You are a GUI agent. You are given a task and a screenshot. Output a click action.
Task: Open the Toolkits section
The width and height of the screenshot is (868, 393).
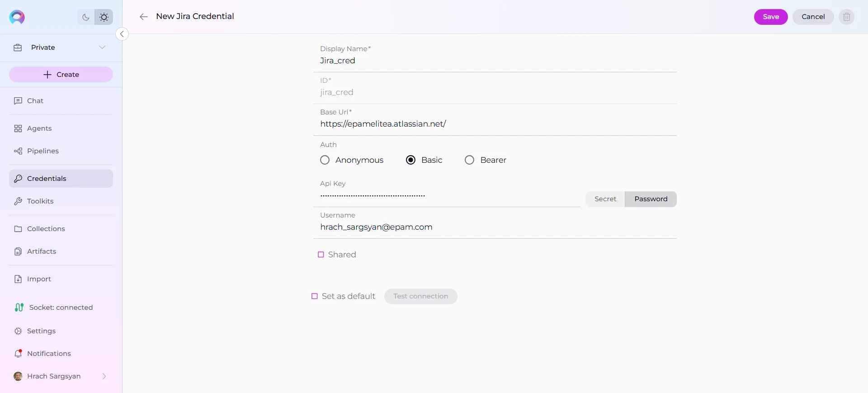61,201
